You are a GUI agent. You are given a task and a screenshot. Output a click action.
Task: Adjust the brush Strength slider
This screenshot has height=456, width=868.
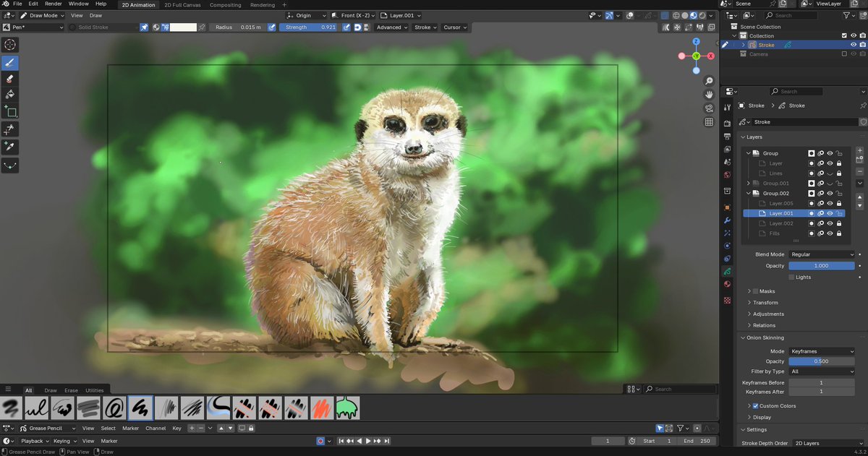(307, 27)
